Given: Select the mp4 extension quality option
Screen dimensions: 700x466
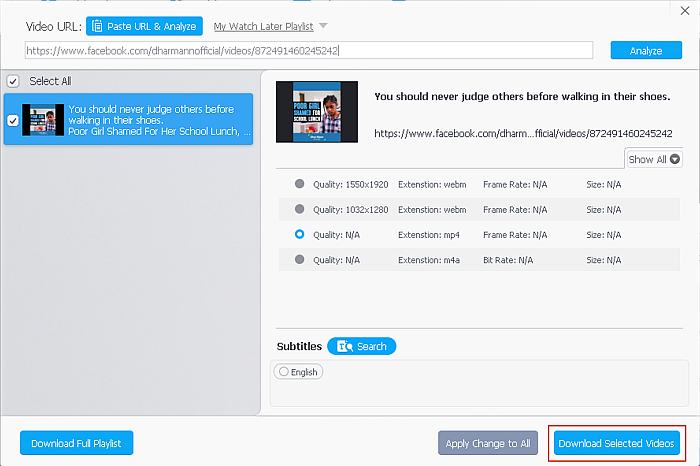Looking at the screenshot, I should coord(300,234).
